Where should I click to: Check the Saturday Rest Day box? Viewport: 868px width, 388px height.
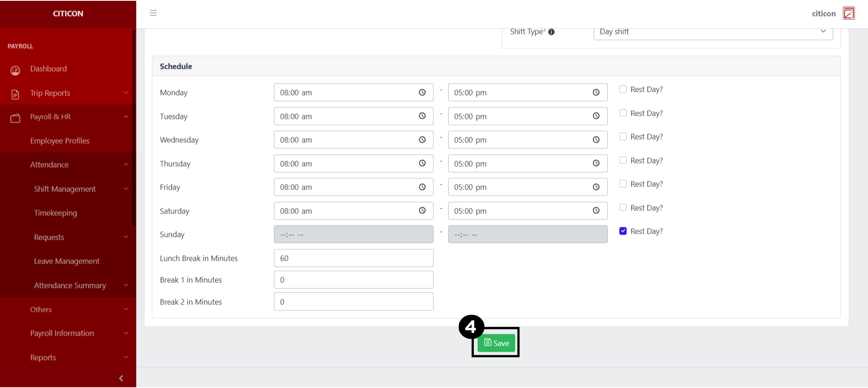coord(623,208)
